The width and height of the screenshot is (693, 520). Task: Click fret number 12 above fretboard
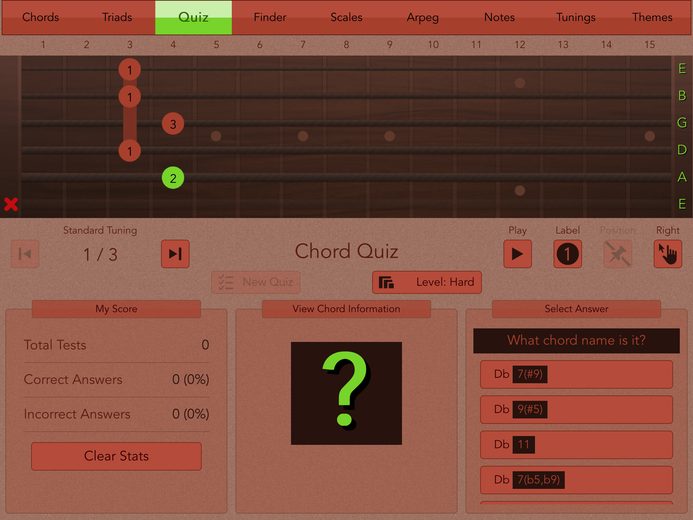pos(519,45)
